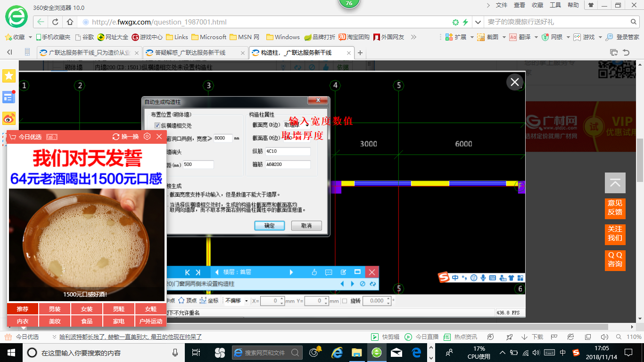Click the thumbs-up icon in the blue bar
644x362 pixels.
click(x=314, y=272)
